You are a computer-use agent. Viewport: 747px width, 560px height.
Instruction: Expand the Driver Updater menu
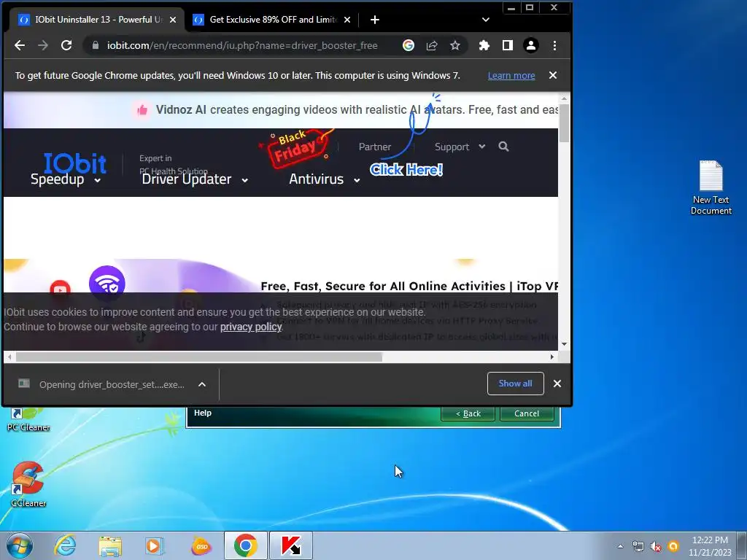pyautogui.click(x=195, y=179)
